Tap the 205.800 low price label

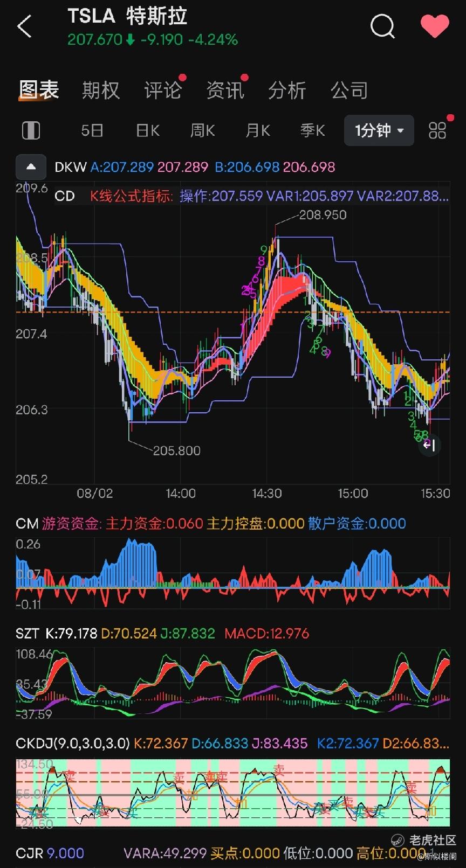pos(176,450)
